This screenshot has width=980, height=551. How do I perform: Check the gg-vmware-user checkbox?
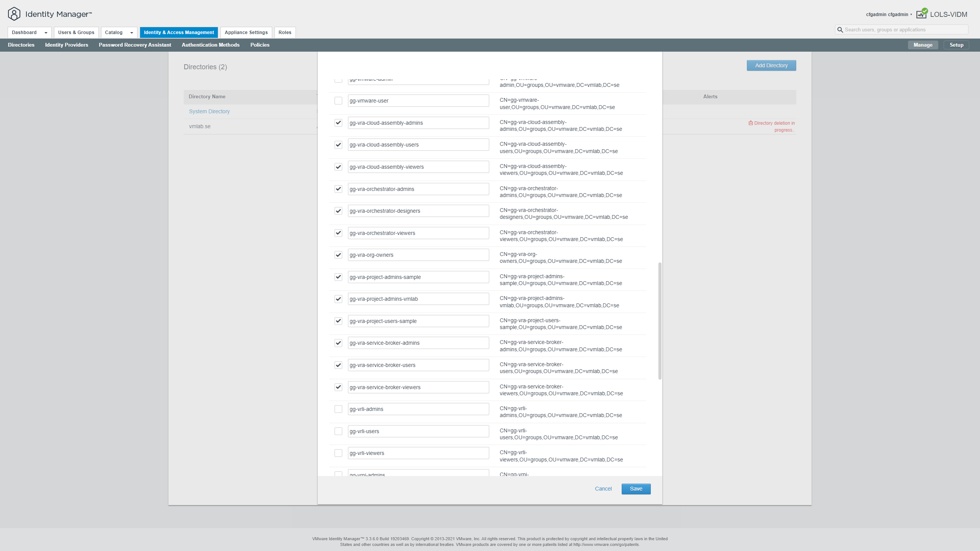pos(338,101)
